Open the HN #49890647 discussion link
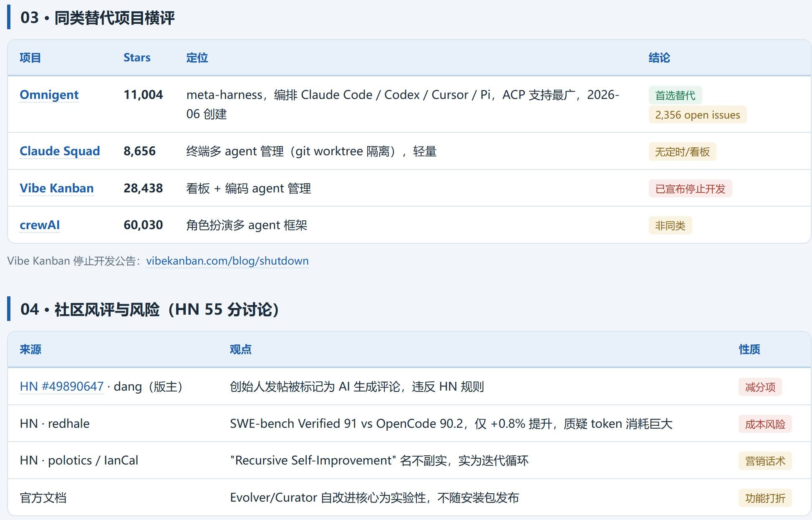The width and height of the screenshot is (812, 520). coord(62,386)
